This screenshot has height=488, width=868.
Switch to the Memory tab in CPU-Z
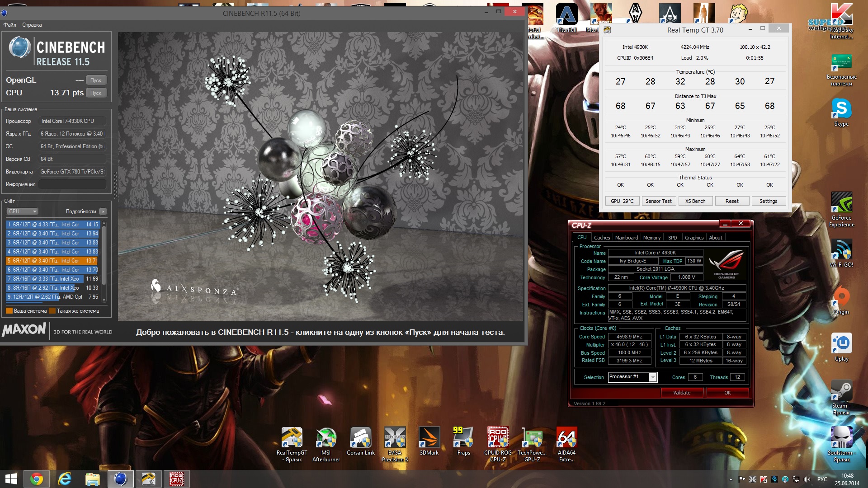pos(652,238)
